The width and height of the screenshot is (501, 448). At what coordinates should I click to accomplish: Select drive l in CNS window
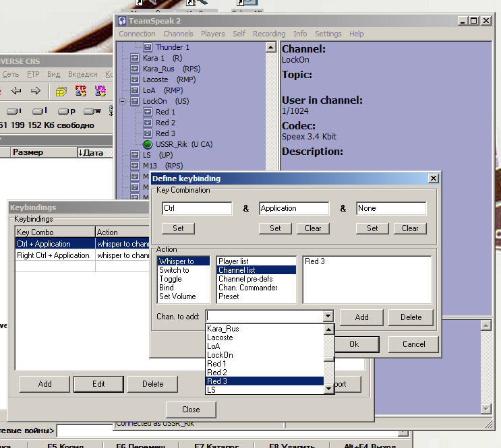point(40,110)
